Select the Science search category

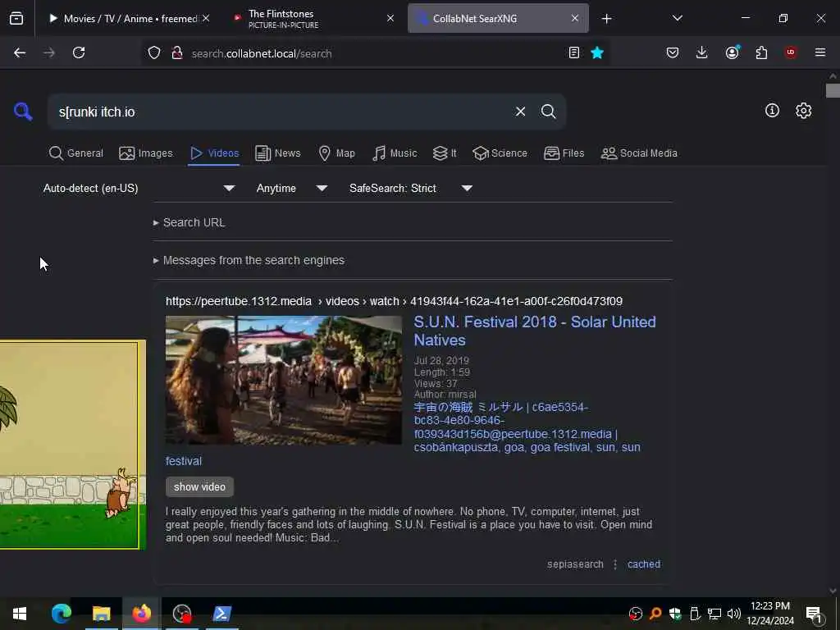pos(500,153)
